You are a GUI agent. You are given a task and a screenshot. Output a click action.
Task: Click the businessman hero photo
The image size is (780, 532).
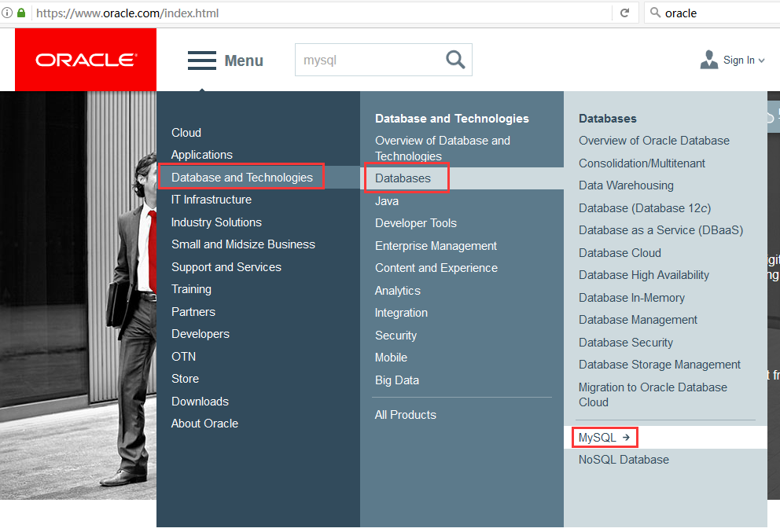tap(78, 295)
